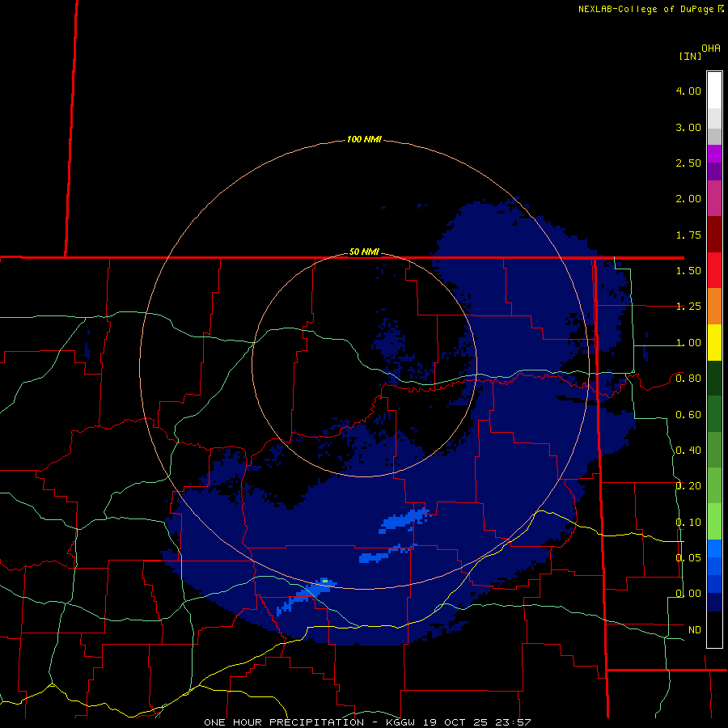Click the ONE HOUR PRECIPITATION KGGW caption
Screen dimensions: 728x728
[367, 722]
